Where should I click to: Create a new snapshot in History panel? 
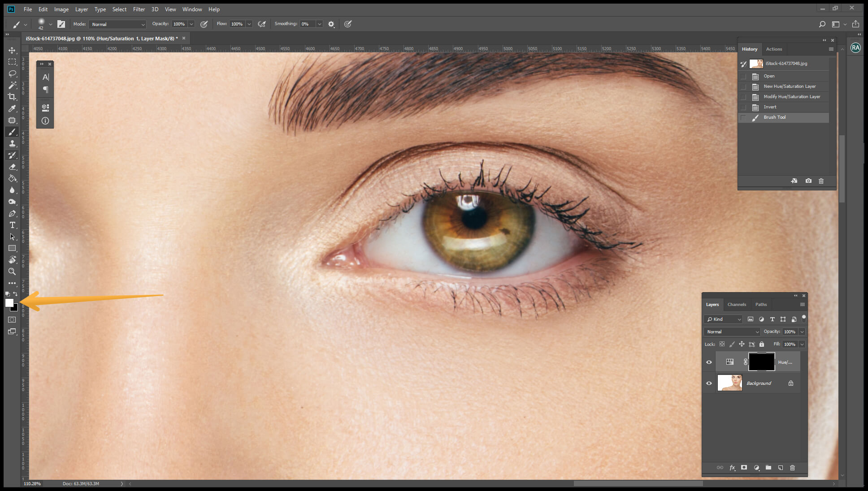coord(808,181)
